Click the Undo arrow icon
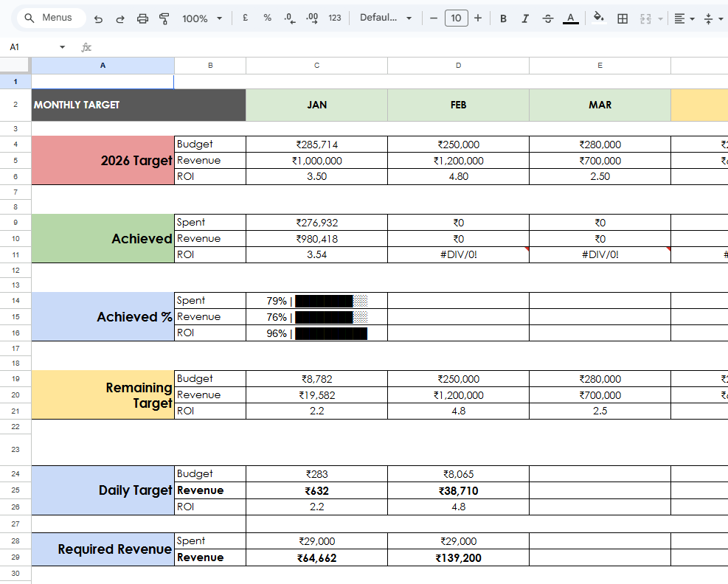This screenshot has width=728, height=584. click(x=99, y=18)
